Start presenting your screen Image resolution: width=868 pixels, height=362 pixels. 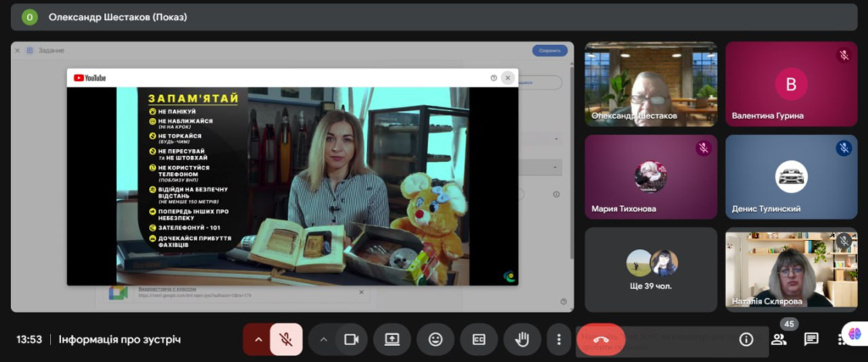392,339
